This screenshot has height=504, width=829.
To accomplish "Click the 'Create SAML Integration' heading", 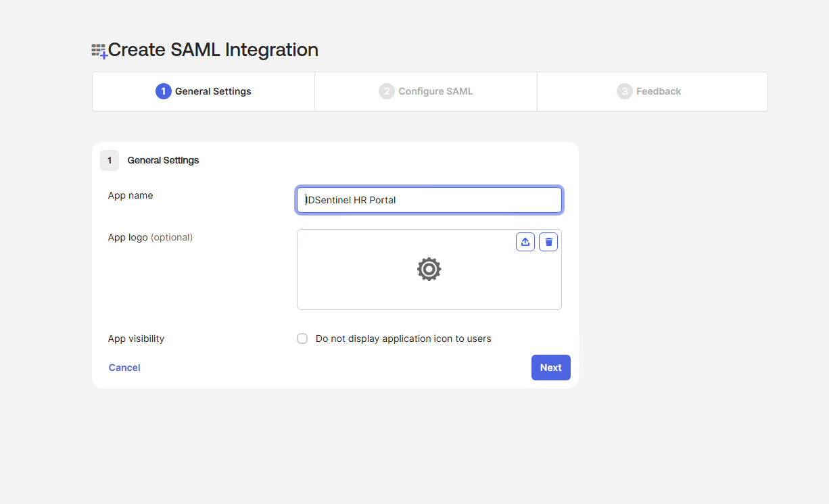I will (x=213, y=50).
